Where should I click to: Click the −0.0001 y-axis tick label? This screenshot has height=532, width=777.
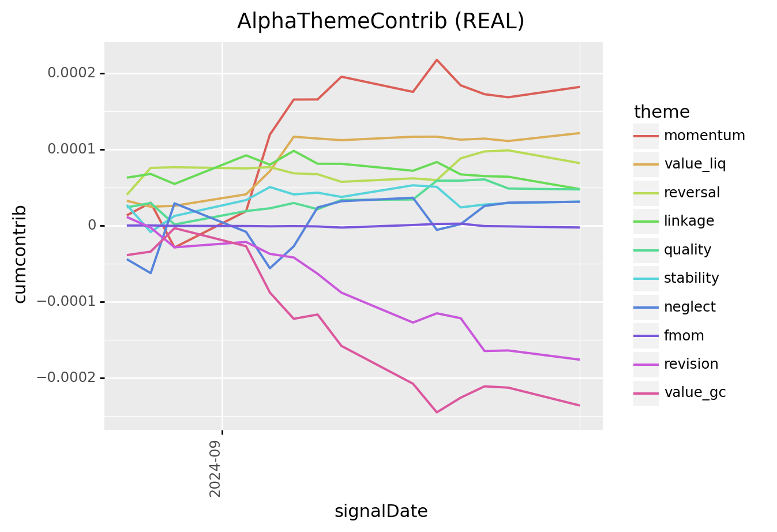tap(65, 302)
